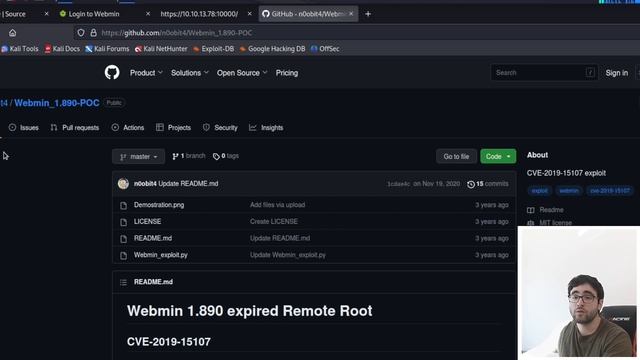Open the README.md file in list
The image size is (640, 360).
[x=153, y=238]
